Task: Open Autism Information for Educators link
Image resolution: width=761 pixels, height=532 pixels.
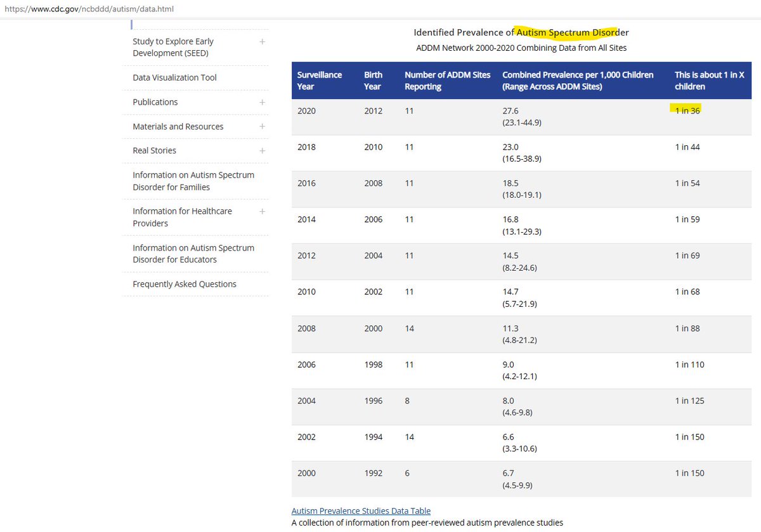Action: (x=193, y=254)
